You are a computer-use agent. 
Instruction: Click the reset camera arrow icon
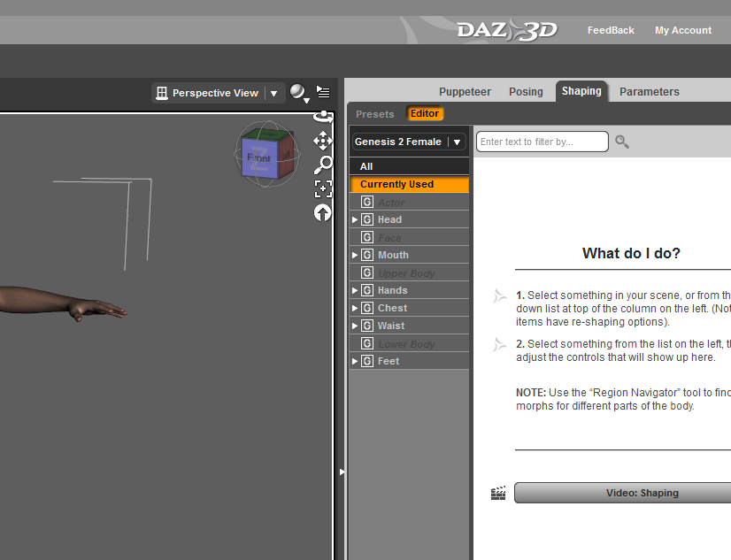[323, 213]
